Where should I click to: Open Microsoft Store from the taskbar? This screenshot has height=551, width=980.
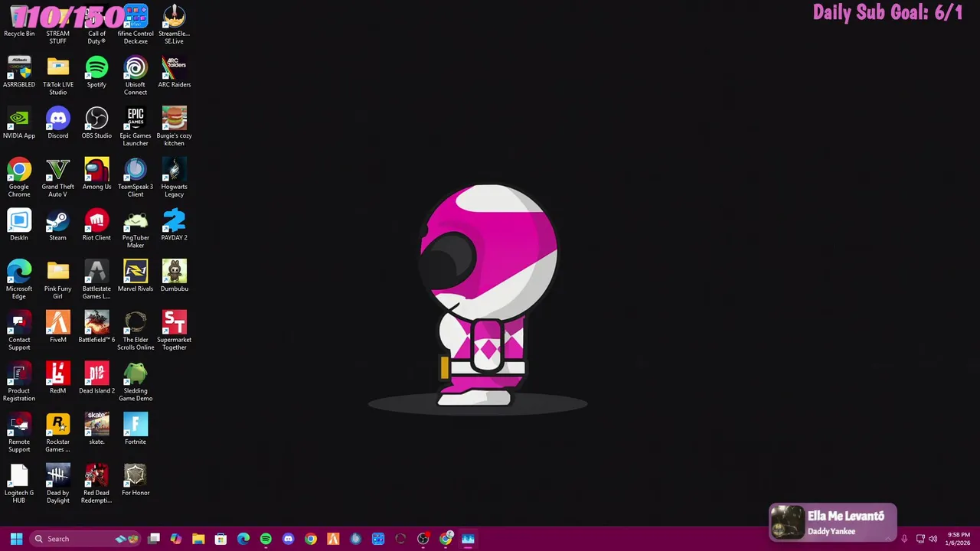[220, 539]
